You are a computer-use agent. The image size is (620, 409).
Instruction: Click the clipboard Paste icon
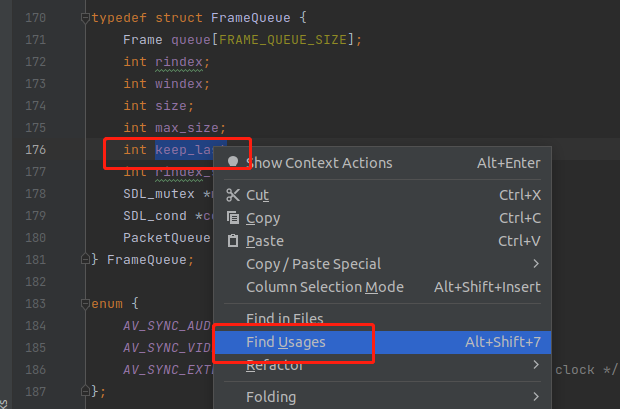click(233, 241)
